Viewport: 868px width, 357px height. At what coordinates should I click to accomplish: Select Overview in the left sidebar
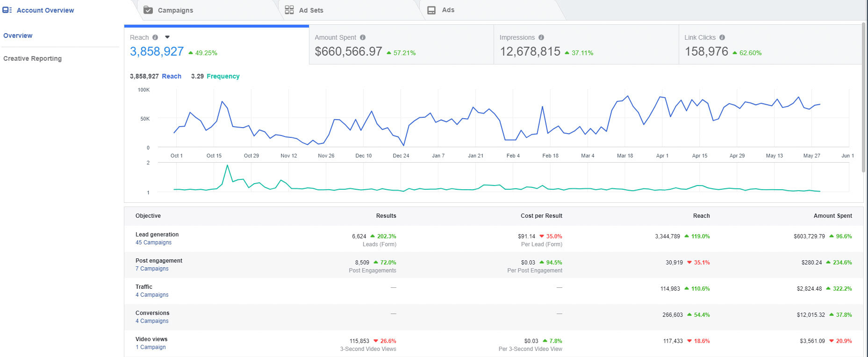pos(18,36)
